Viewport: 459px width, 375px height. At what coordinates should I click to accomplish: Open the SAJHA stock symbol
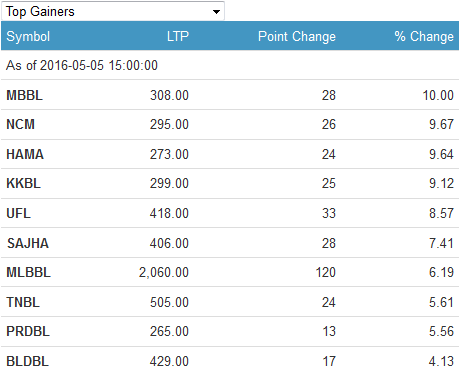coord(28,243)
